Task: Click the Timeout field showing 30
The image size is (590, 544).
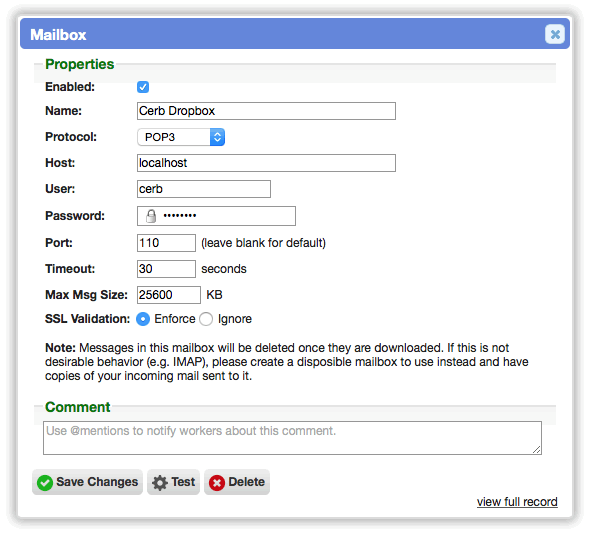Action: point(166,269)
